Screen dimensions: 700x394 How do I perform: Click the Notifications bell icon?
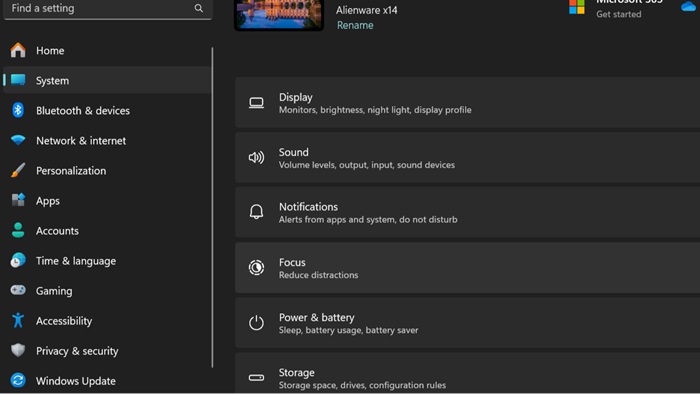pos(256,212)
